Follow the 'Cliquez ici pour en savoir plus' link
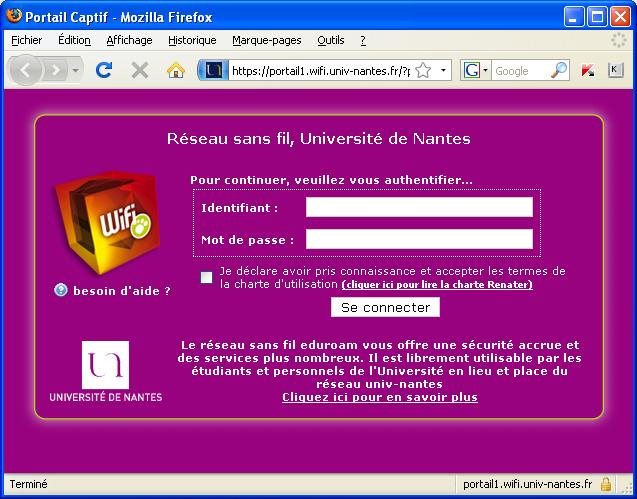Image resolution: width=637 pixels, height=499 pixels. [x=380, y=397]
